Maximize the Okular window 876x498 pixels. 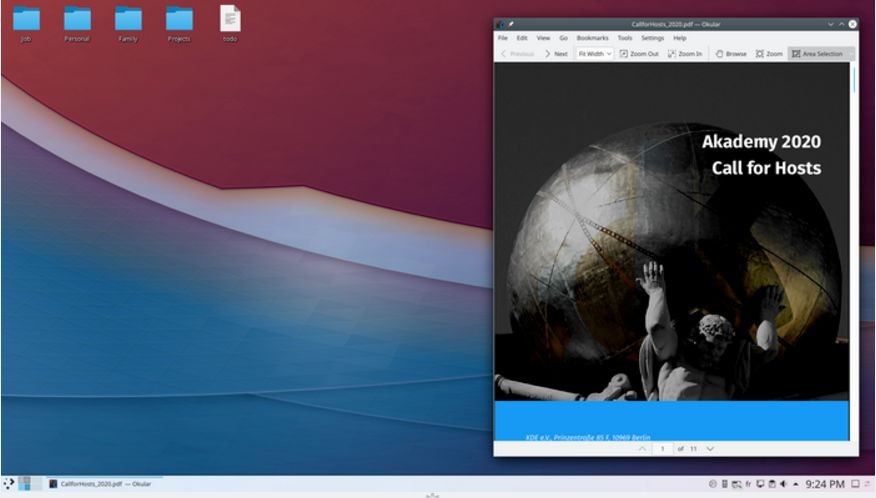point(841,24)
